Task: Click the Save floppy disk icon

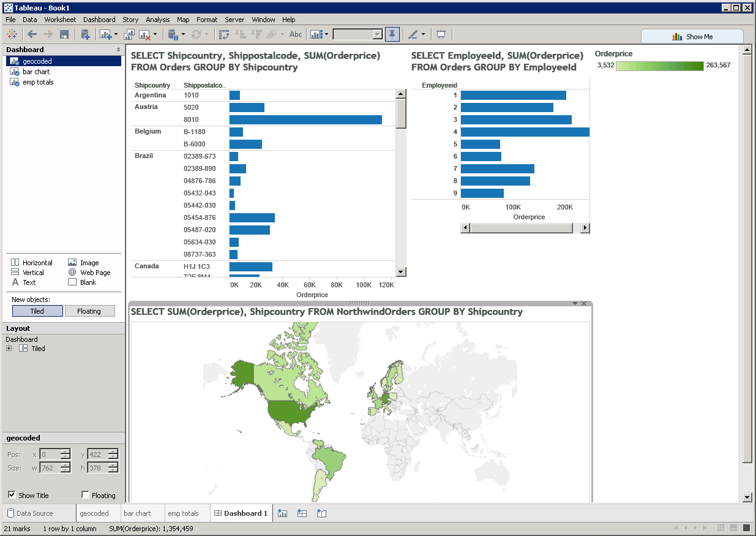Action: coord(64,35)
